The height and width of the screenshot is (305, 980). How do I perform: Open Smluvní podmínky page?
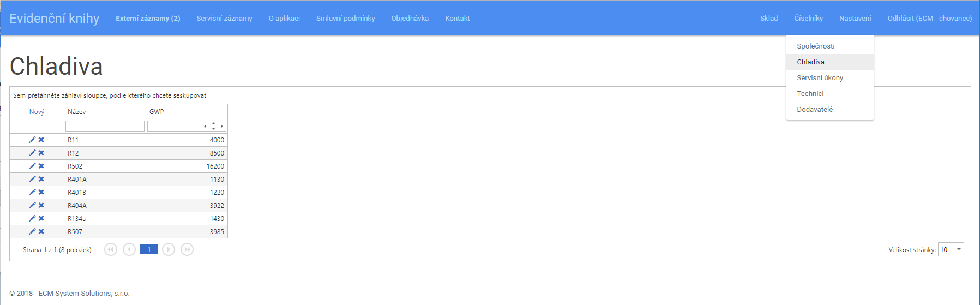[346, 18]
